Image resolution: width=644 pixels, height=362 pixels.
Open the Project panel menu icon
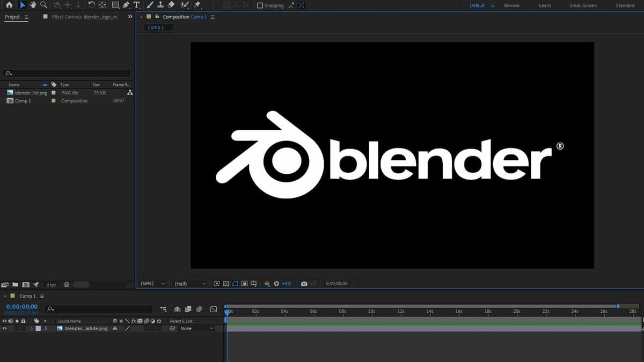26,17
